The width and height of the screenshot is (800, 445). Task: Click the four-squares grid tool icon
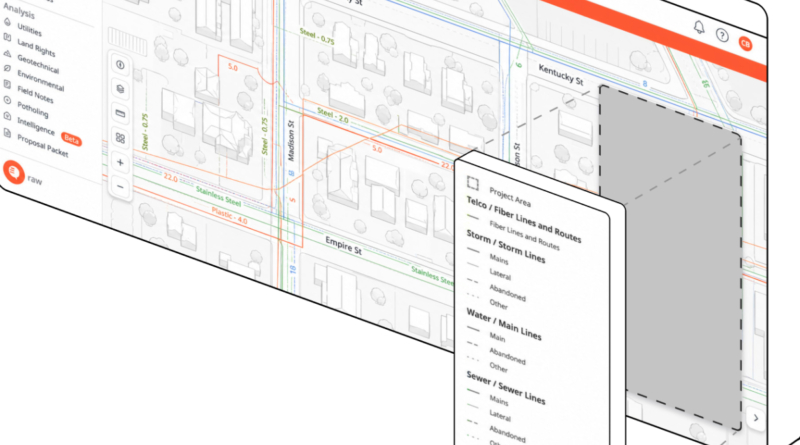coord(120,138)
